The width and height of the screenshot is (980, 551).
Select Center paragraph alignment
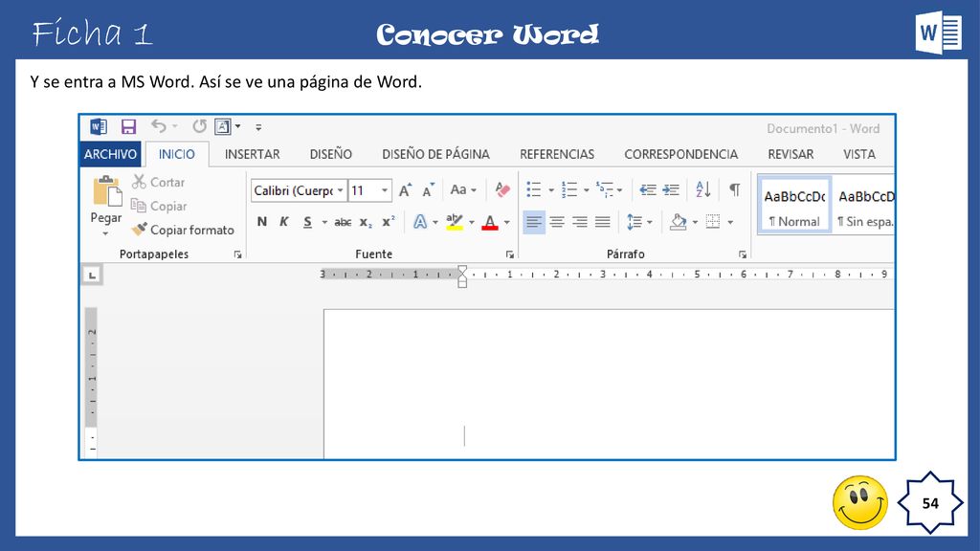(557, 222)
